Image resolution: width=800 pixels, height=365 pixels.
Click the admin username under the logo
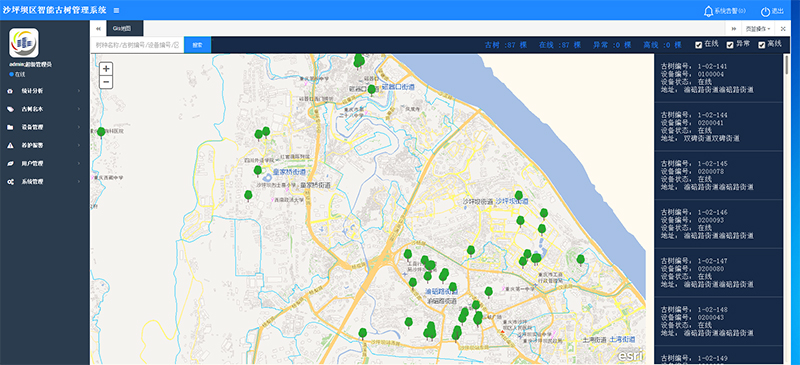coord(31,65)
